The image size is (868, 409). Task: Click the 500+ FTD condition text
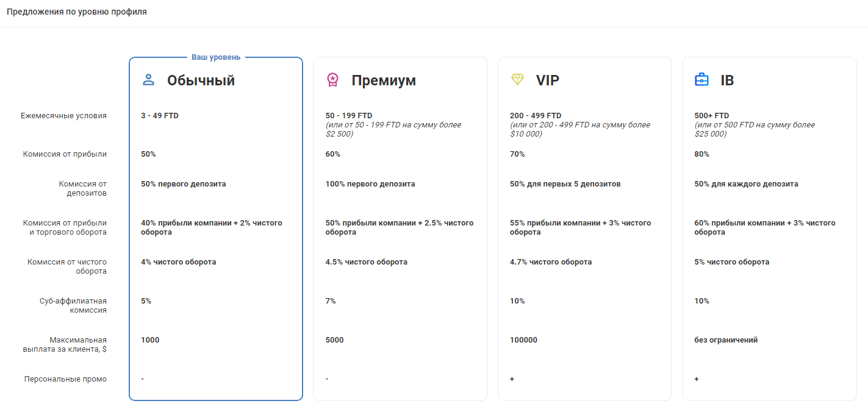coord(712,116)
